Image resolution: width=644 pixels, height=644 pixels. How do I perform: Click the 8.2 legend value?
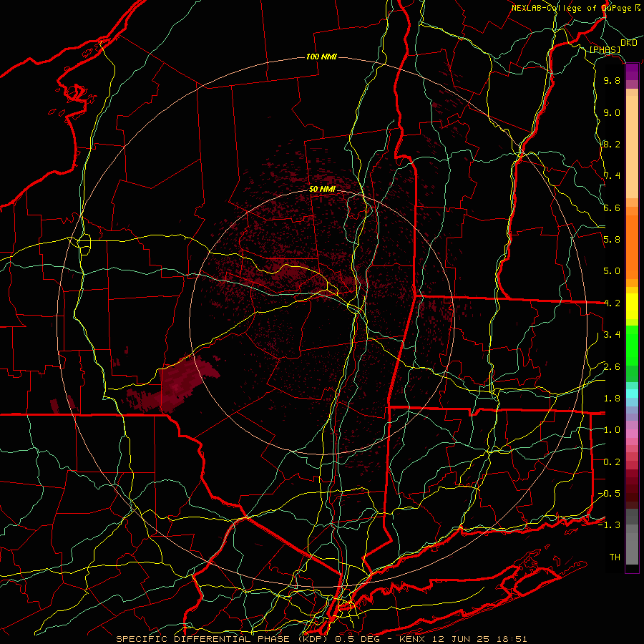tap(612, 144)
